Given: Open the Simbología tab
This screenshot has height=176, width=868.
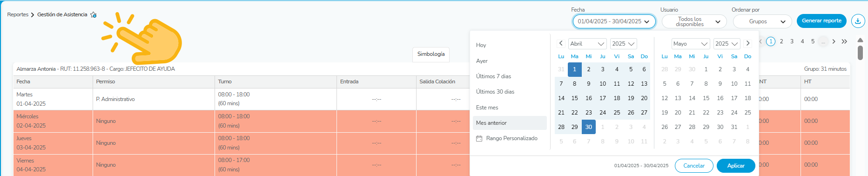Looking at the screenshot, I should pyautogui.click(x=431, y=54).
